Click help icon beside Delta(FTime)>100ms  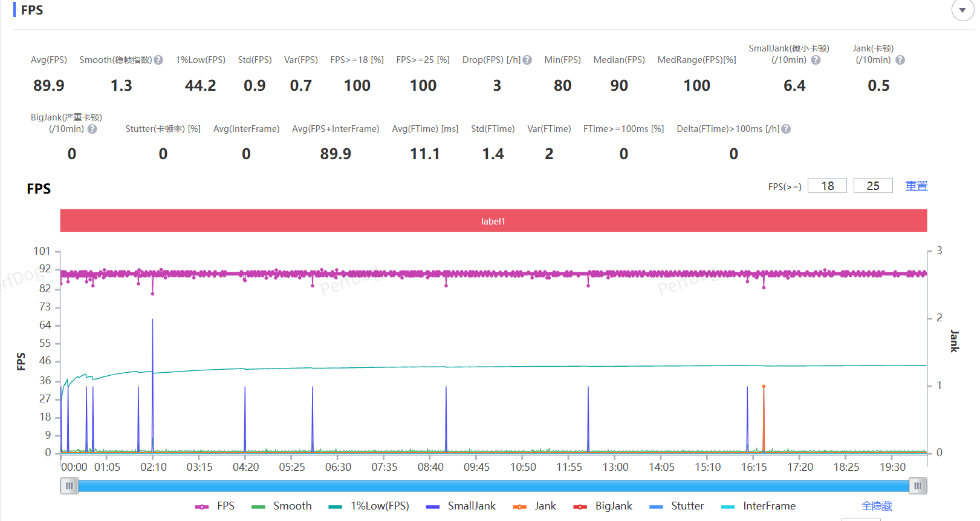pos(786,129)
